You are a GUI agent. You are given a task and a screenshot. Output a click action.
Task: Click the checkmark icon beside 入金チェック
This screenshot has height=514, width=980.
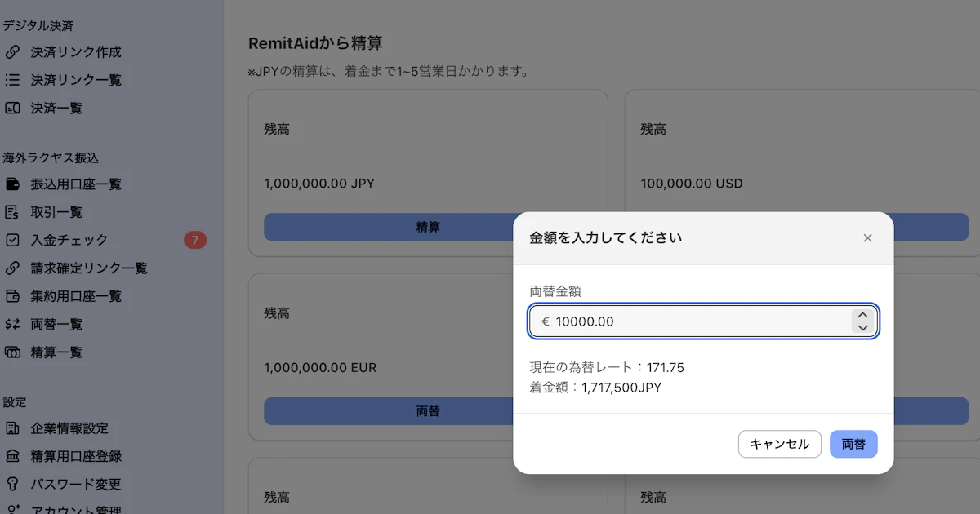click(x=12, y=240)
